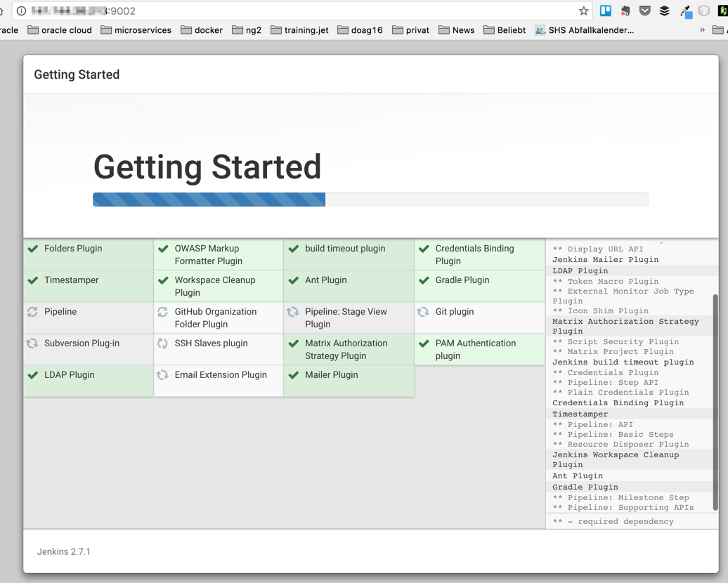Click the refresh icon beside GitHub Organization Folder Plugin
This screenshot has width=728, height=583.
[x=162, y=312]
